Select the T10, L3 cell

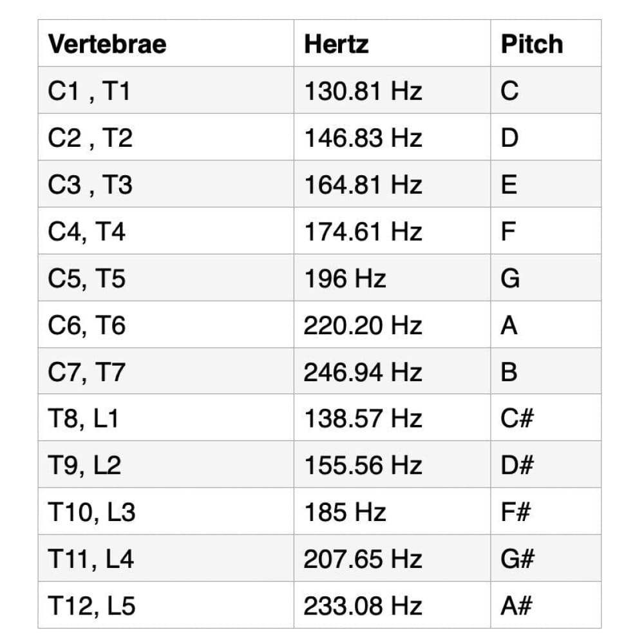[x=91, y=513]
